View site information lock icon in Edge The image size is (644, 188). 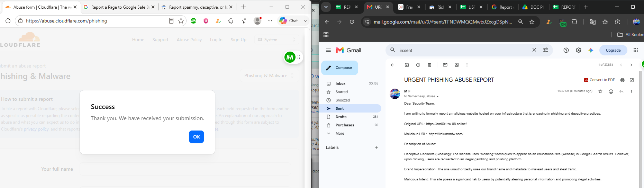point(20,21)
